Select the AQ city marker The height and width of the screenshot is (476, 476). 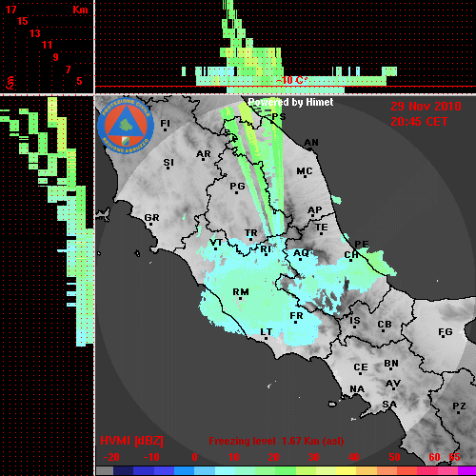[301, 259]
